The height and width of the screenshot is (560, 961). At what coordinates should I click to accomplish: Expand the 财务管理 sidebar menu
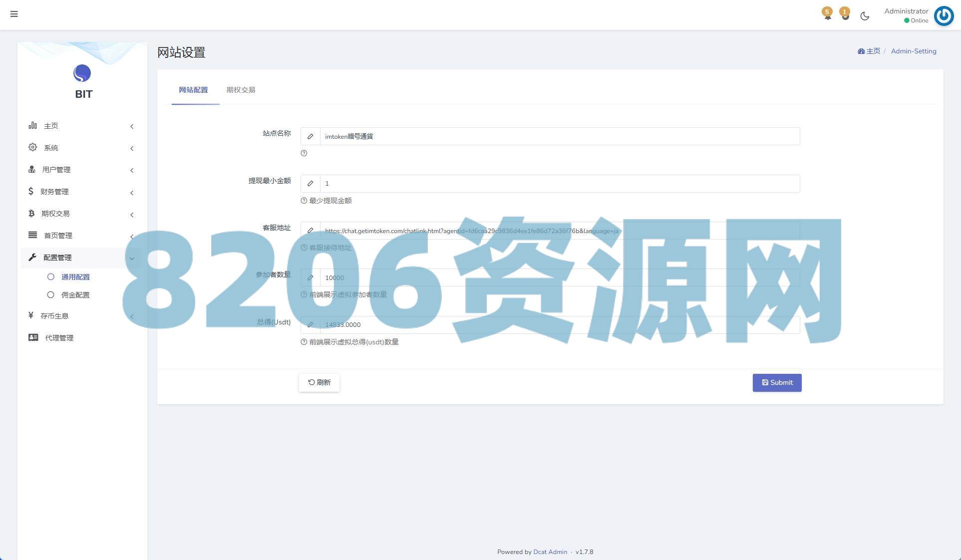[54, 192]
